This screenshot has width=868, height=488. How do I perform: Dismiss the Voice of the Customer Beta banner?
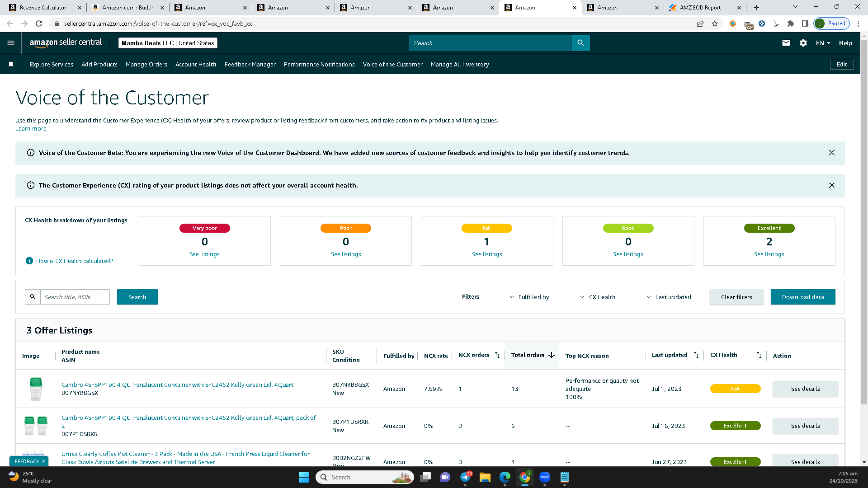(x=832, y=153)
